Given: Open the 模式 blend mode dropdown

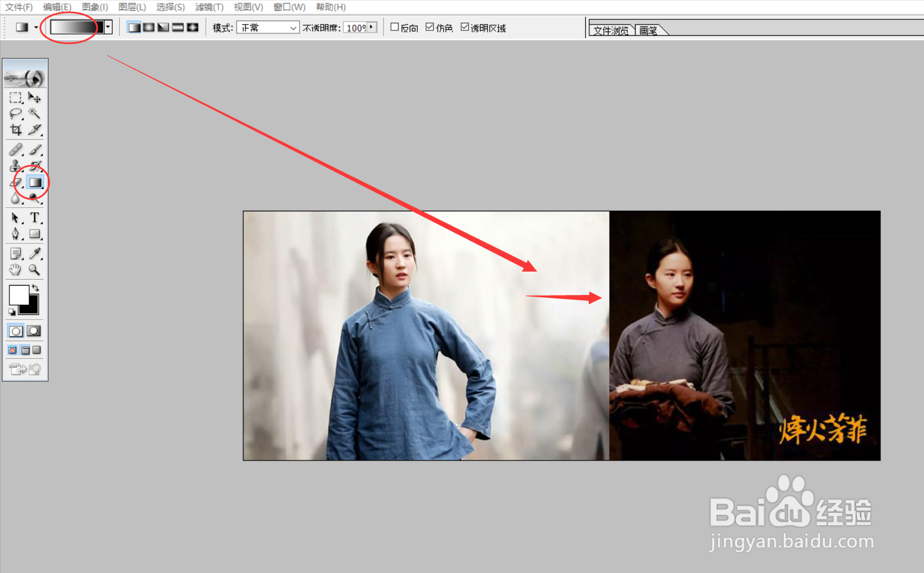Looking at the screenshot, I should point(267,28).
